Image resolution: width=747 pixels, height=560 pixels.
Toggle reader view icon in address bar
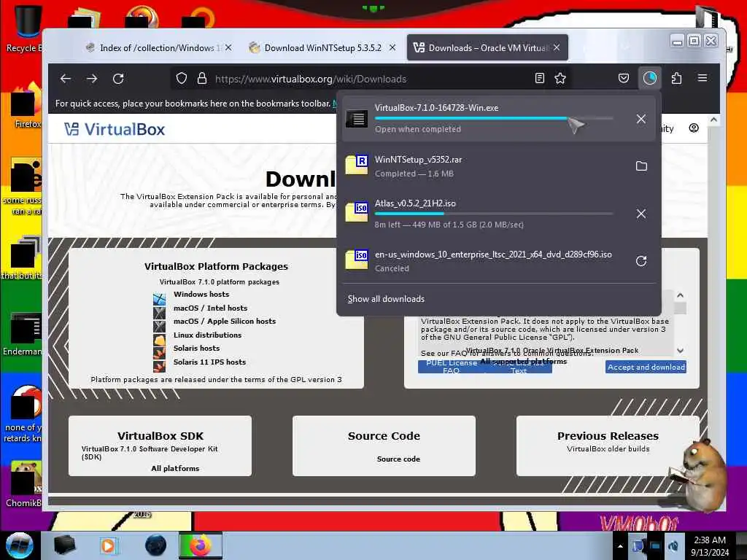pos(539,79)
